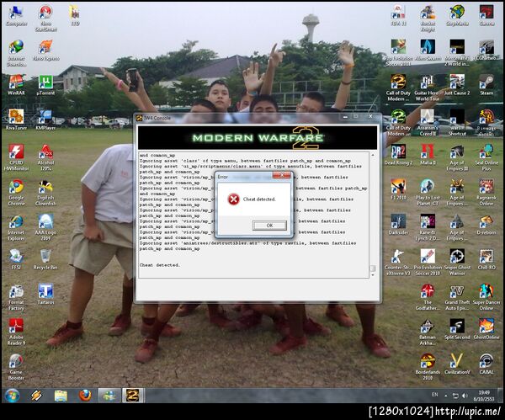Select the Just Cause 2 shortcut
This screenshot has height=420, width=505.
(x=457, y=85)
